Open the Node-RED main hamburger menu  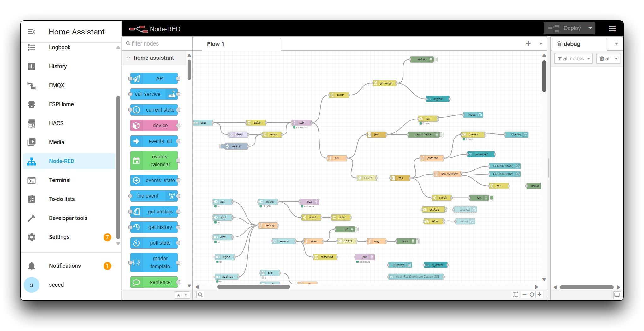pyautogui.click(x=612, y=28)
